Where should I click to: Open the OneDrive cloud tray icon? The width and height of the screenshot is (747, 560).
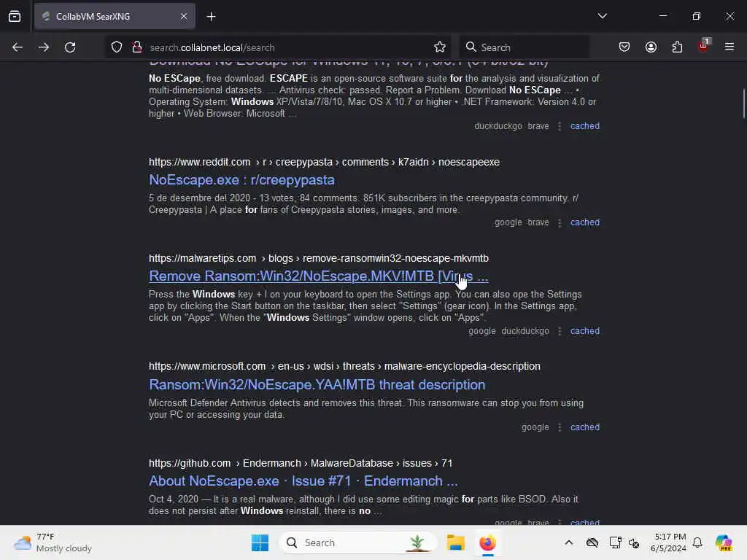592,542
